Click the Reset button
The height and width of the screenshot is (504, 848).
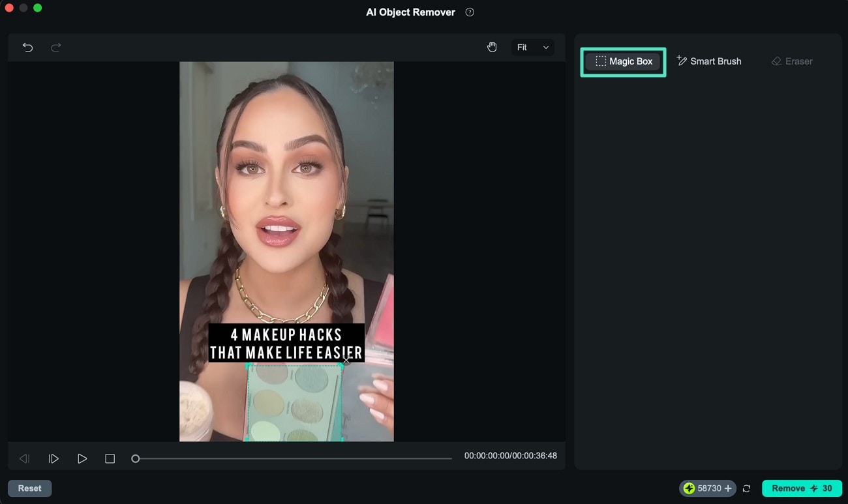[x=29, y=488]
